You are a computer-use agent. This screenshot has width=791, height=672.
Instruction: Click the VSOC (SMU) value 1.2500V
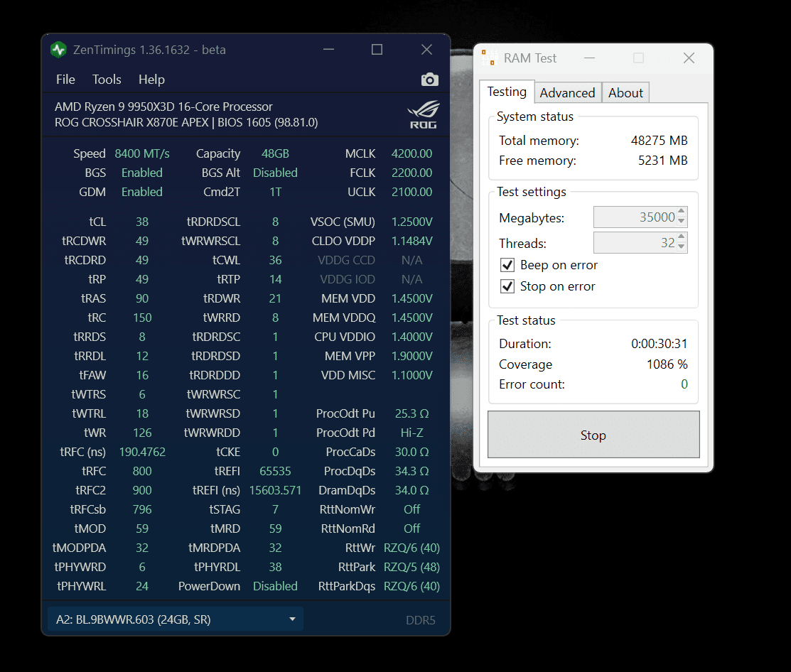(x=411, y=222)
